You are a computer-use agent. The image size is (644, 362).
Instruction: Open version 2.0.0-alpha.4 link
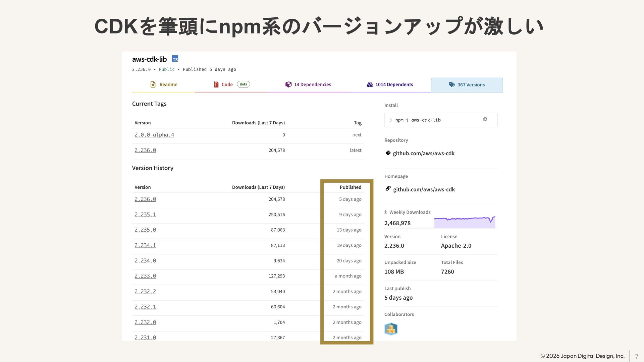(154, 135)
